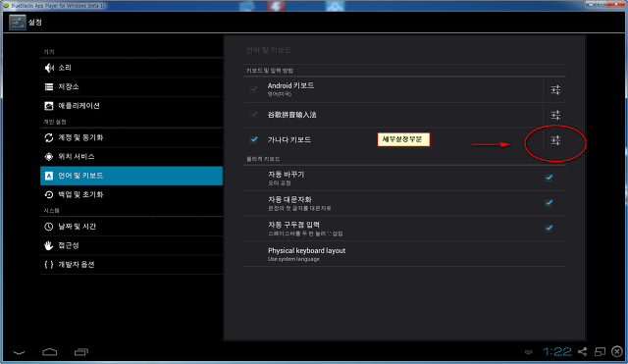Viewport: 628px width, 364px height.
Task: Select the 언어 및 키보드 settings category
Action: [131, 176]
